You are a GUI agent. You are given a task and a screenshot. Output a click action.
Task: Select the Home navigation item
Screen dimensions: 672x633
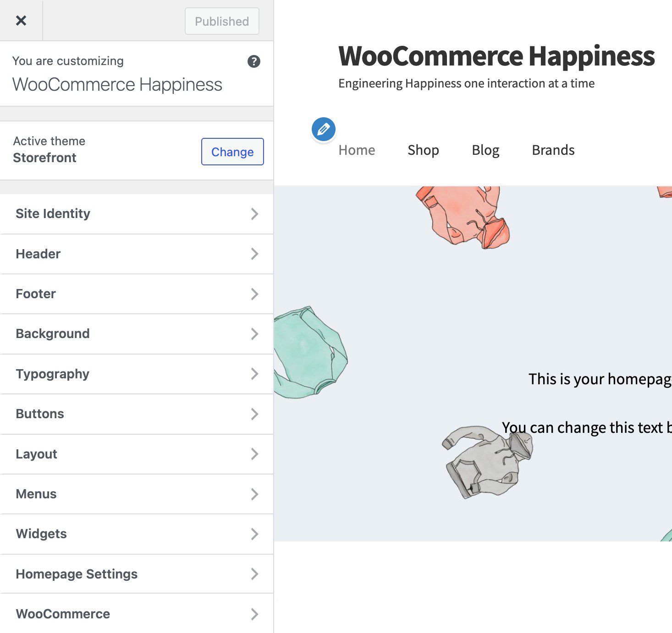(357, 150)
